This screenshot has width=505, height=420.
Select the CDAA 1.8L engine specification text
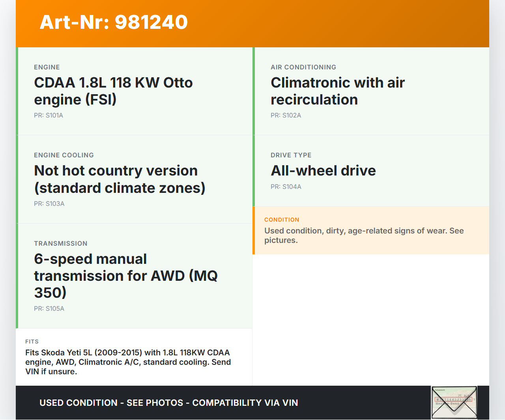coord(113,91)
